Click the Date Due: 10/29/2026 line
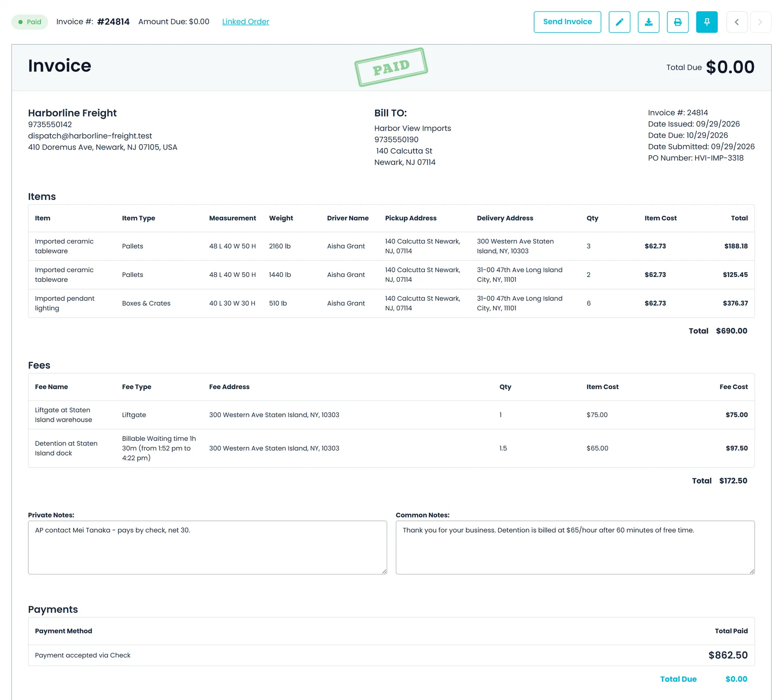 pos(688,135)
